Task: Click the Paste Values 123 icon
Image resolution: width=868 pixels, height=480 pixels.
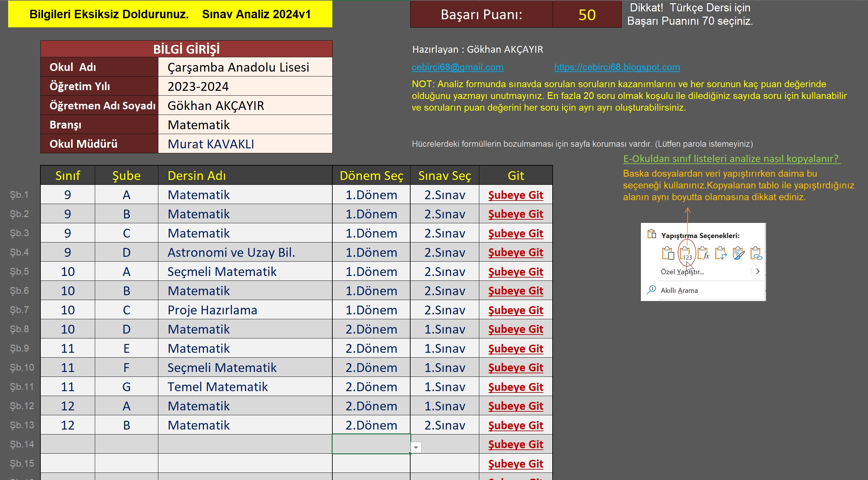Action: pos(686,254)
